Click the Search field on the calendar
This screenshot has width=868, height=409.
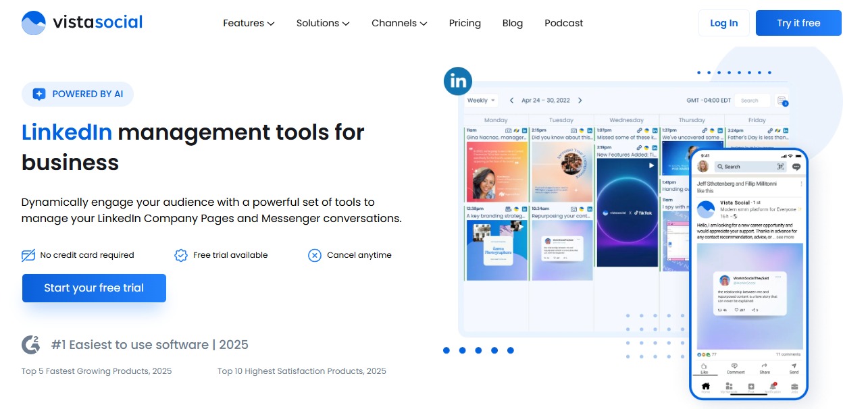tap(752, 100)
